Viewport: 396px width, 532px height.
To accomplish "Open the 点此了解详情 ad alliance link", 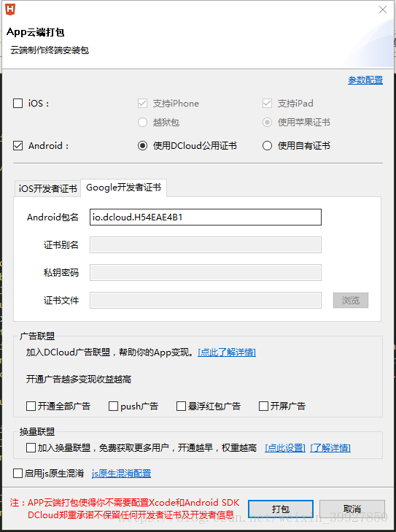I will pyautogui.click(x=227, y=352).
